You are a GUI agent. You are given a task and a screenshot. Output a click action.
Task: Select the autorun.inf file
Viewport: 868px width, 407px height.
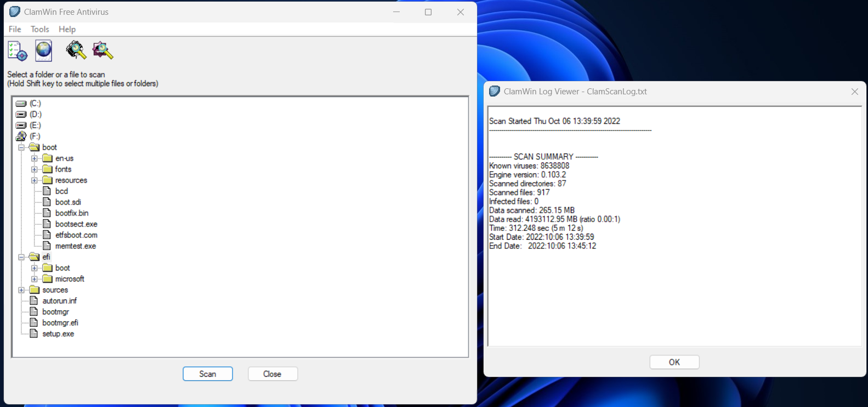[x=60, y=301]
